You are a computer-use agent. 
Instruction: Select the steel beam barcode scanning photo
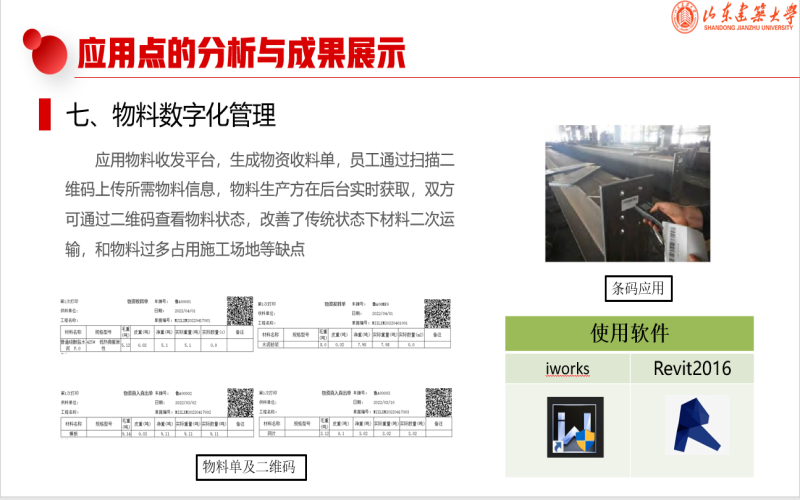point(628,193)
